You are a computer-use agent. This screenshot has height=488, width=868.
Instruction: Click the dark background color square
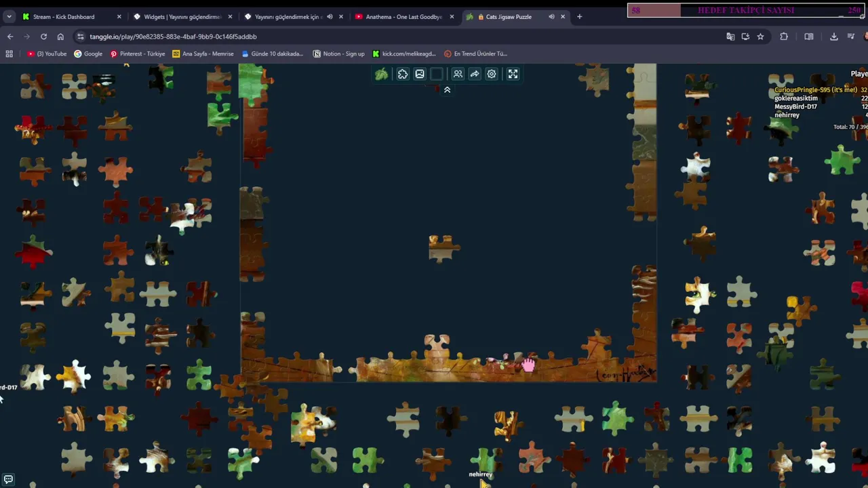click(437, 74)
